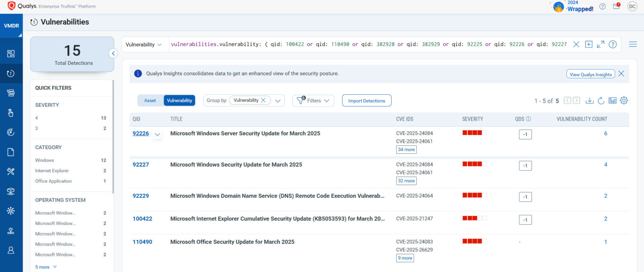Open the Group by dropdown
Screen dimensions: 644x272
278,100
